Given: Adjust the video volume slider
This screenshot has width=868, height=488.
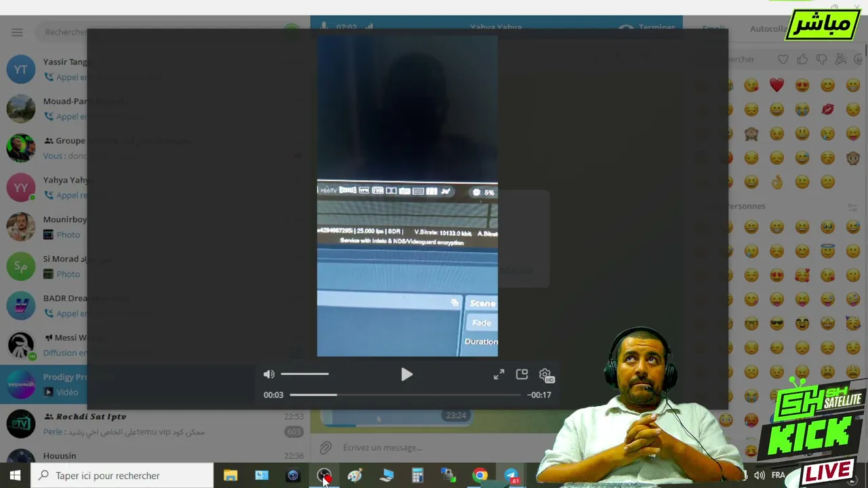Looking at the screenshot, I should point(304,374).
